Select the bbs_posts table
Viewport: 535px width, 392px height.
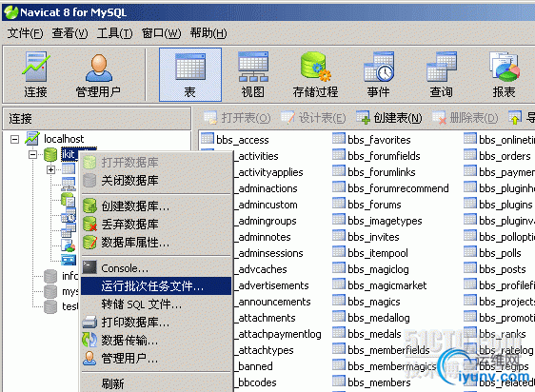(x=495, y=269)
